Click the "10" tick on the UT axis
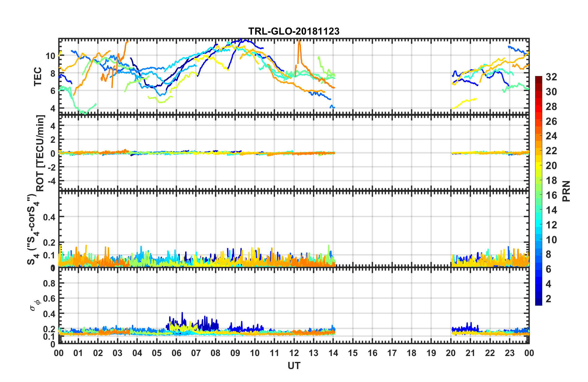This screenshot has height=382, width=588. 255,353
